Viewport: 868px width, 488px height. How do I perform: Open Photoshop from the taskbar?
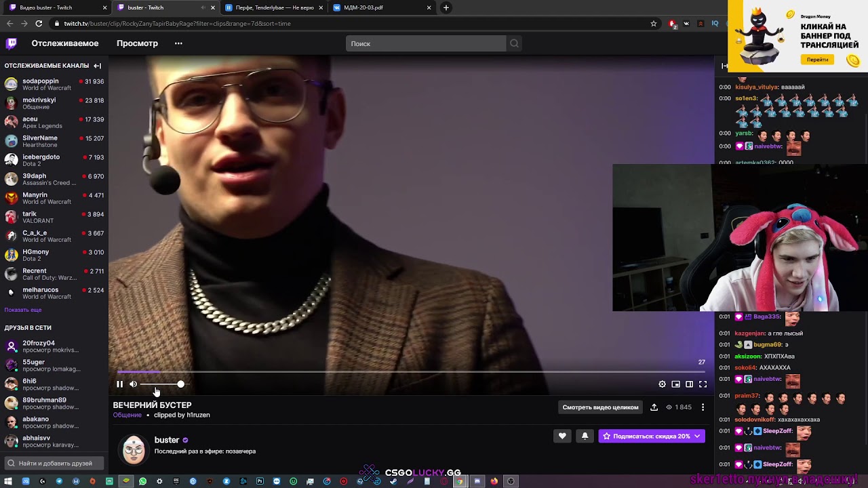[260, 481]
